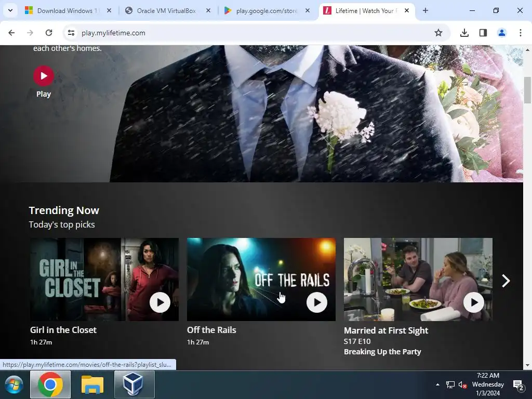Bookmark this page with star icon
Viewport: 532px width, 399px height.
click(x=438, y=33)
